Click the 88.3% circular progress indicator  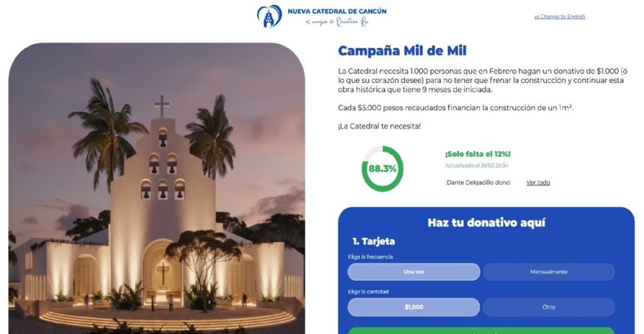[382, 169]
